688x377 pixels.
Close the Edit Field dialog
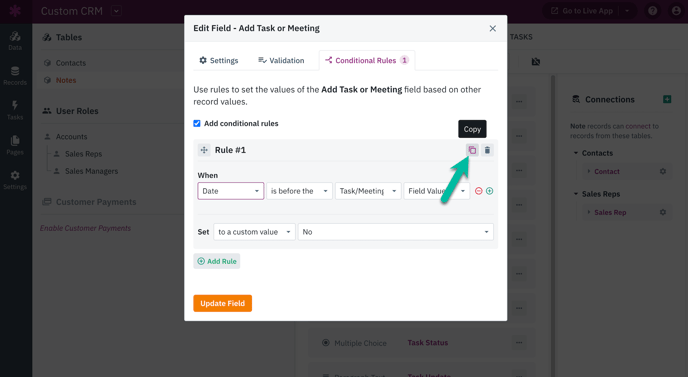pos(493,29)
